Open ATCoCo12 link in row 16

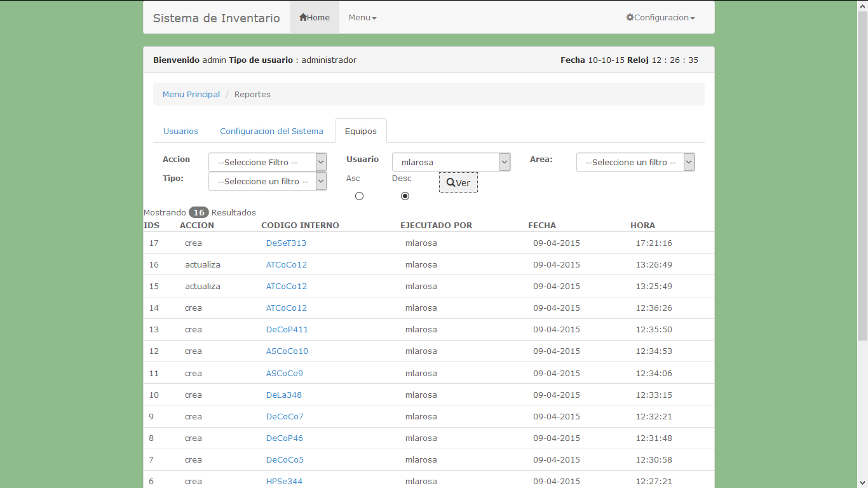[287, 264]
